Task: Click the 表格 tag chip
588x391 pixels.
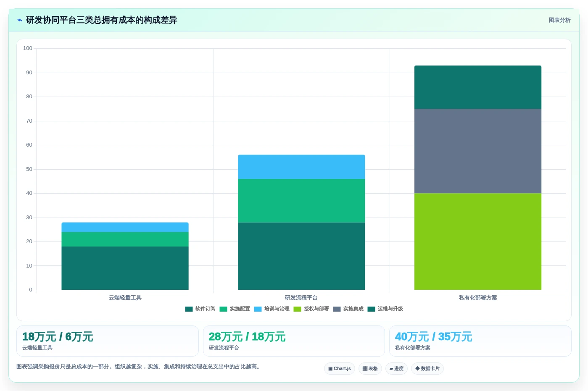Action: 370,368
